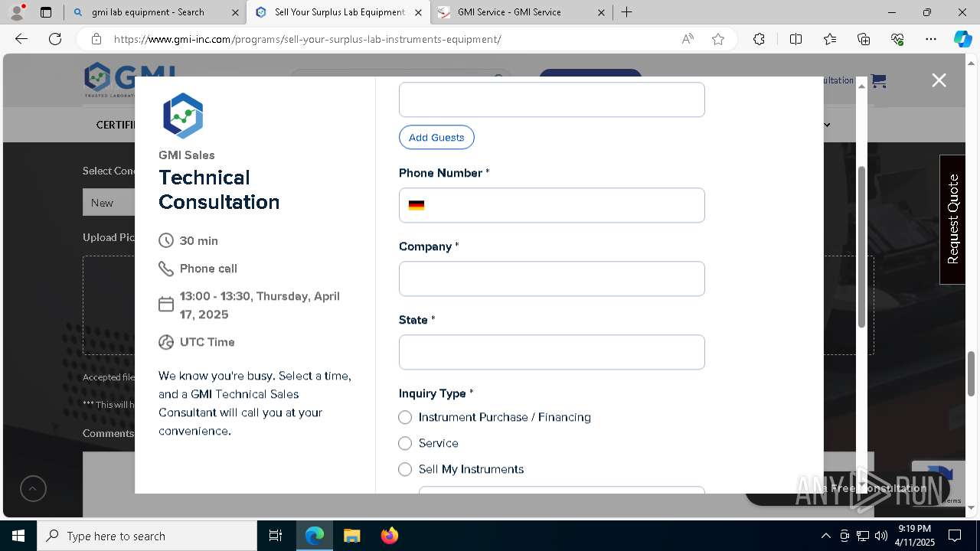View site information lock icon
980x551 pixels.
[x=96, y=39]
